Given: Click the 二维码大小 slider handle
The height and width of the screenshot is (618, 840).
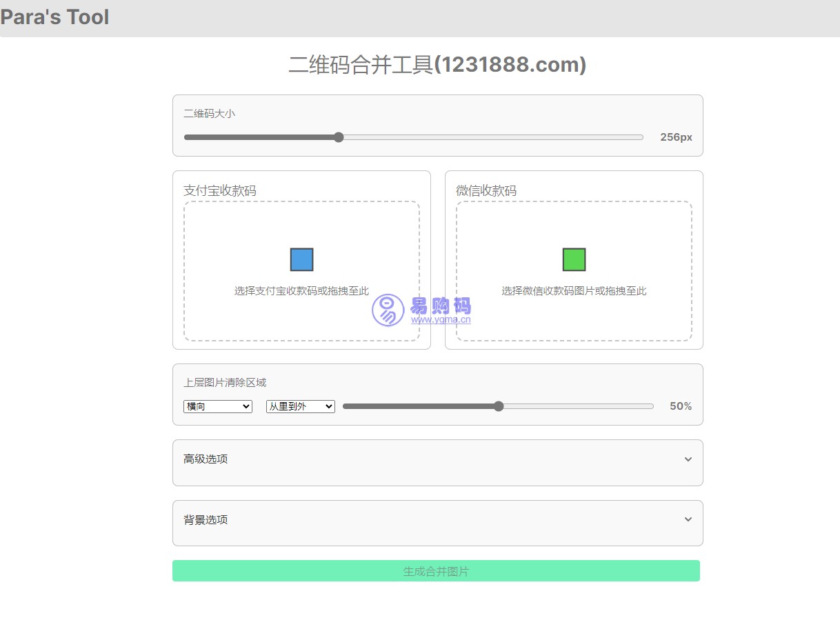Looking at the screenshot, I should (339, 137).
